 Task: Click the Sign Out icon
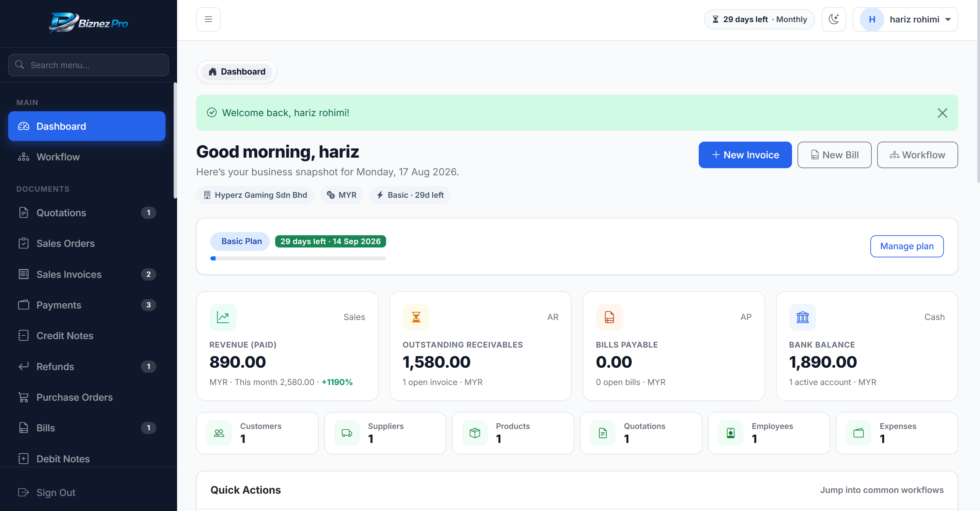point(23,492)
